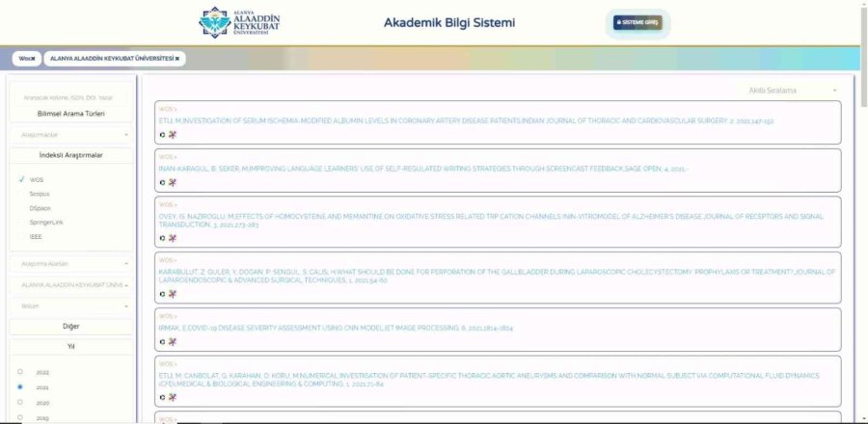This screenshot has height=424, width=868.
Task: Toggle the WOS index checkbox
Action: click(21, 179)
